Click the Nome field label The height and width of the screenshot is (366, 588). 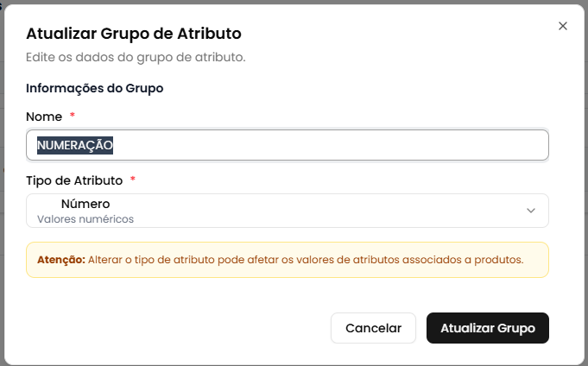(x=44, y=116)
